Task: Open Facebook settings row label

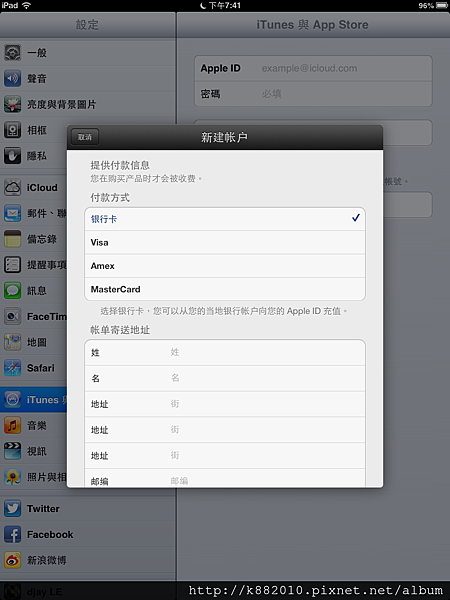Action: click(x=50, y=534)
